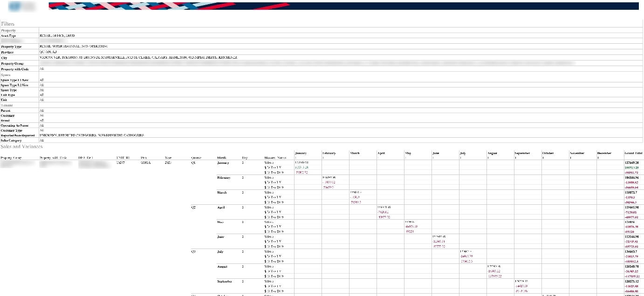Click the January column header
This screenshot has height=296, width=644.
(x=301, y=153)
